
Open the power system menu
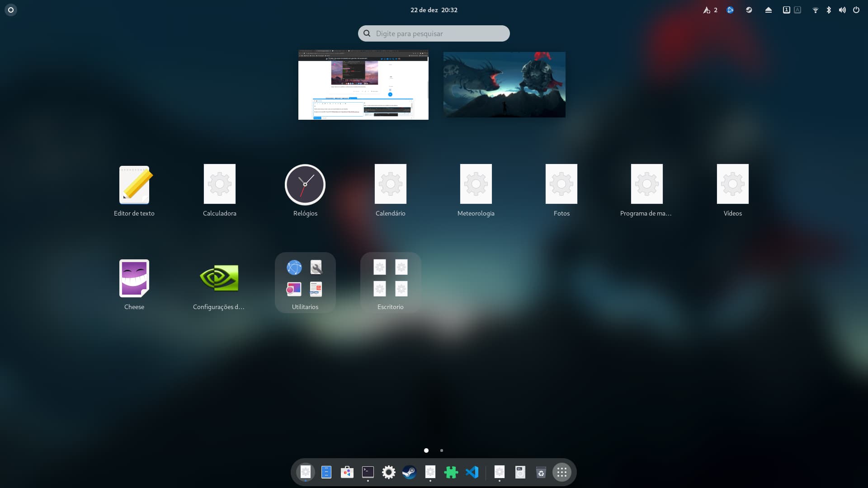[x=856, y=10]
